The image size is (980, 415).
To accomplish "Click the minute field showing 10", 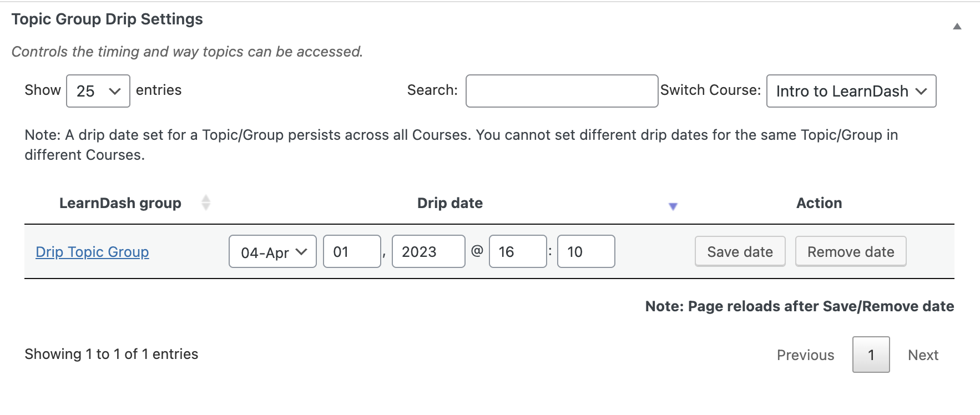I will pos(585,252).
